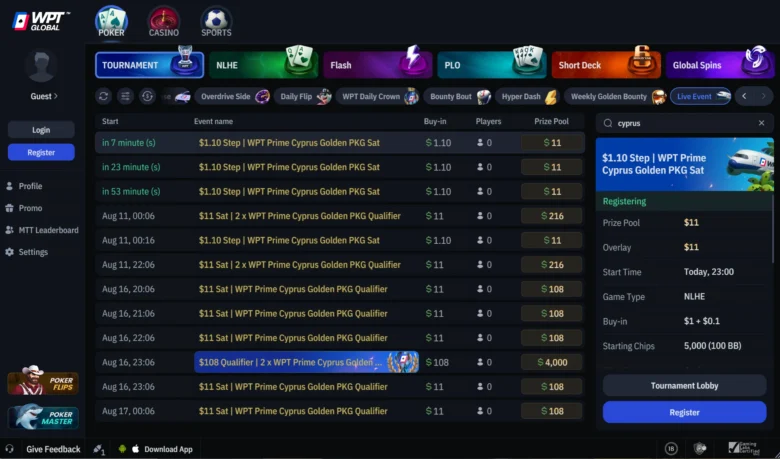Click the sidebar Register button
780x459 pixels.
coord(41,152)
